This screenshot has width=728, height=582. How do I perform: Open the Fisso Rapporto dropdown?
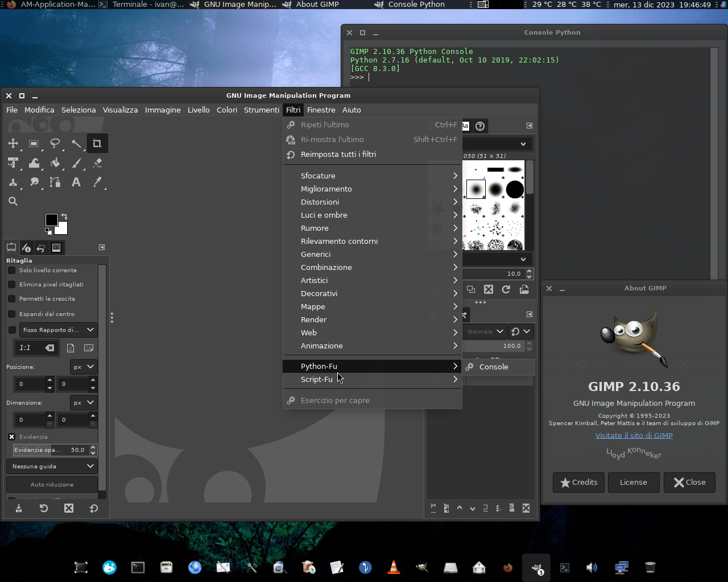58,330
